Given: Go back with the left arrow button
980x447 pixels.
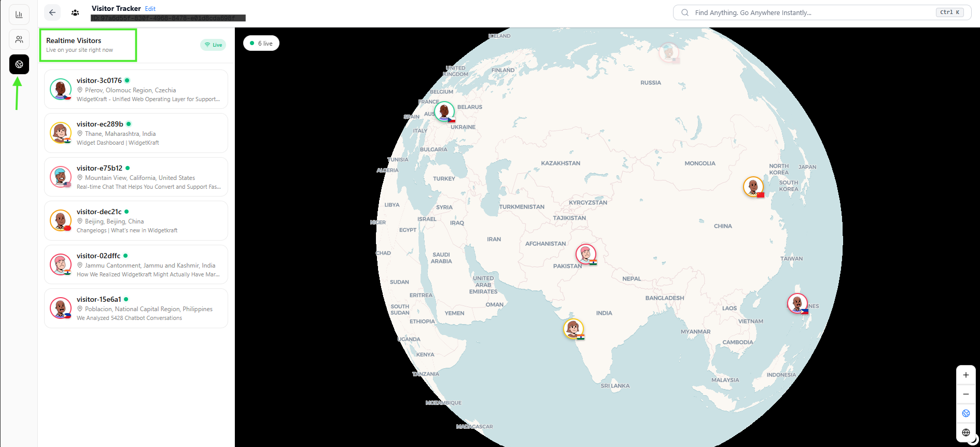Looking at the screenshot, I should tap(52, 12).
